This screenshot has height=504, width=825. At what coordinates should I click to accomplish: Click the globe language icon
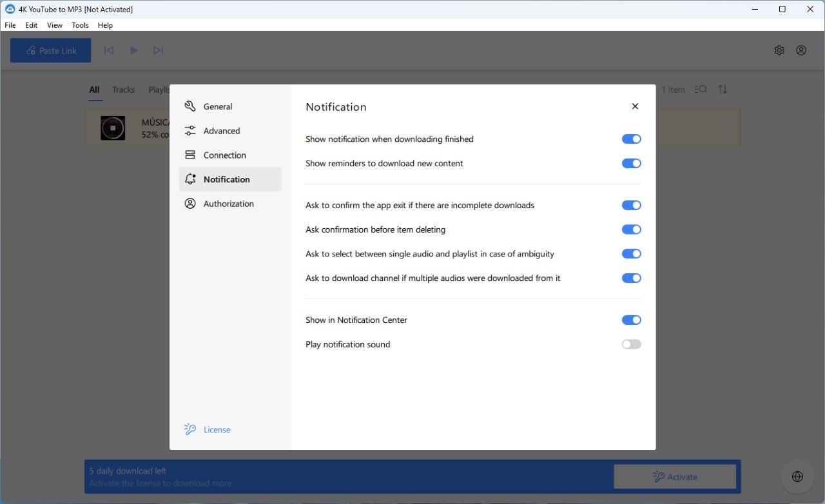(x=797, y=477)
